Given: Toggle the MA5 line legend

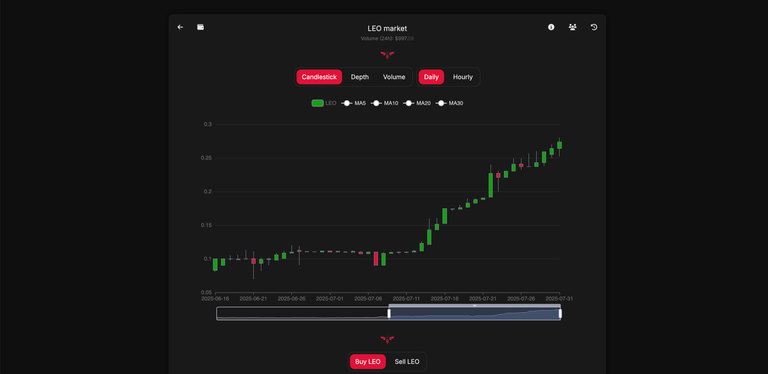Looking at the screenshot, I should (x=354, y=103).
